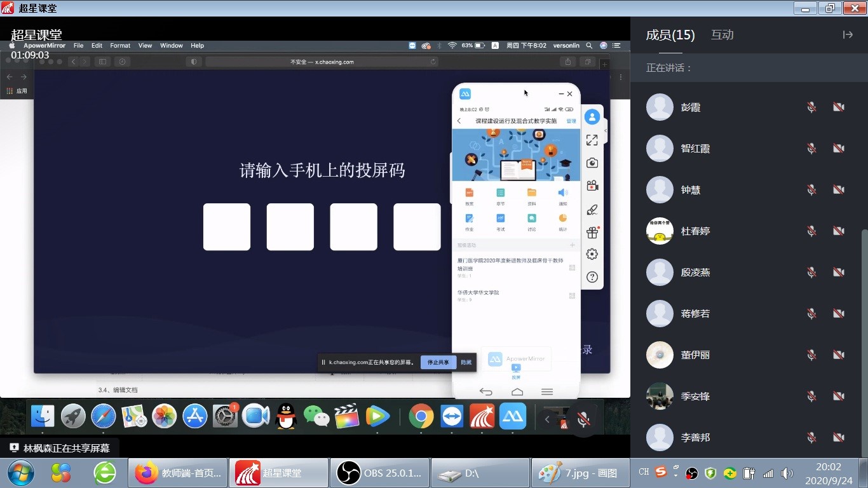Click the Safari address bar showing x.chaoxing.com
The width and height of the screenshot is (868, 488).
[x=322, y=62]
